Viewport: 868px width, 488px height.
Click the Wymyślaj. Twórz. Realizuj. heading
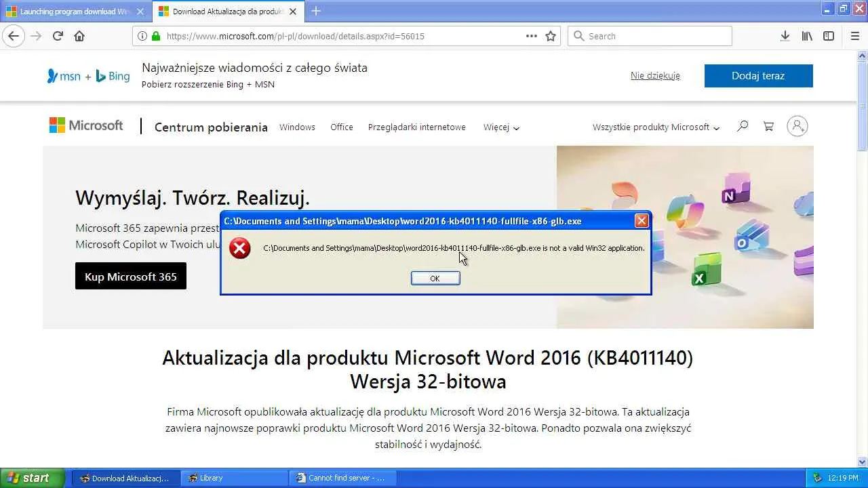click(193, 198)
